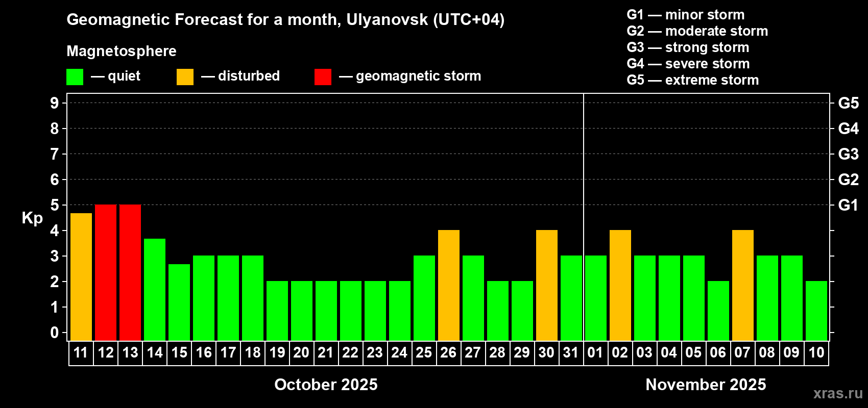Click the 'G4 — severe storm' legend line
Screen dimensions: 868x408
pos(688,64)
